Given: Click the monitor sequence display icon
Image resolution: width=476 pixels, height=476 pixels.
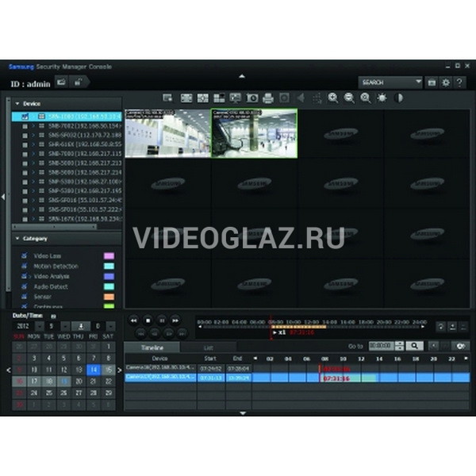Looking at the screenshot, I should coord(236,98).
